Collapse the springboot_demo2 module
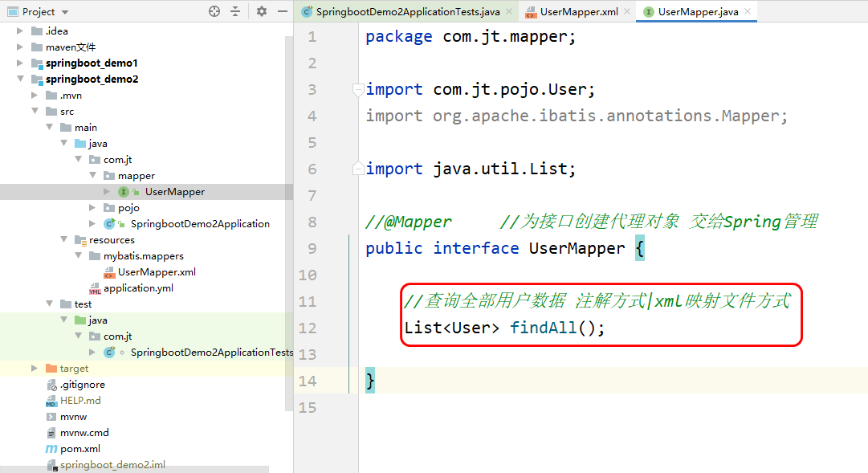The image size is (868, 473). 20,79
